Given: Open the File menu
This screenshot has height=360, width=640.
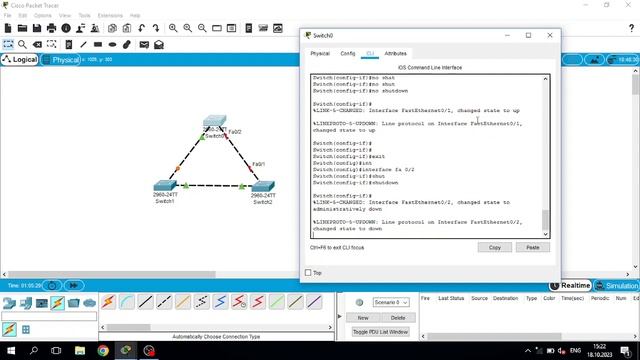Looking at the screenshot, I should click(x=7, y=16).
